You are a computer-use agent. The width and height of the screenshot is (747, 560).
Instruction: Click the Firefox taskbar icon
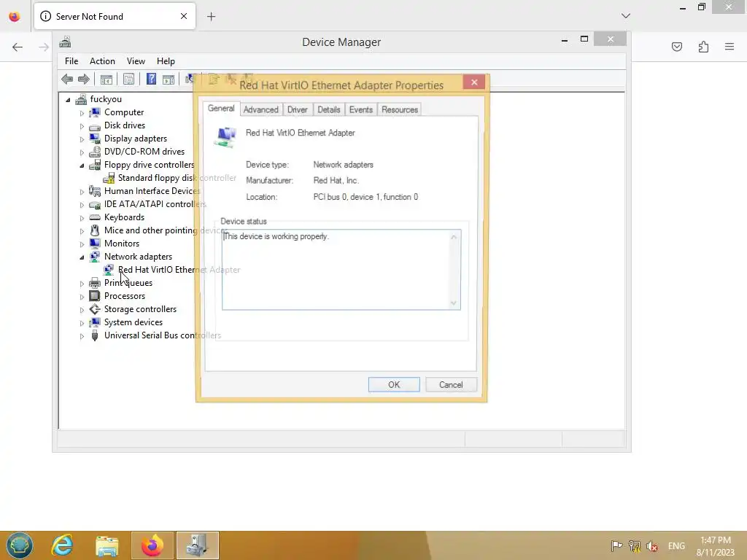pyautogui.click(x=152, y=545)
